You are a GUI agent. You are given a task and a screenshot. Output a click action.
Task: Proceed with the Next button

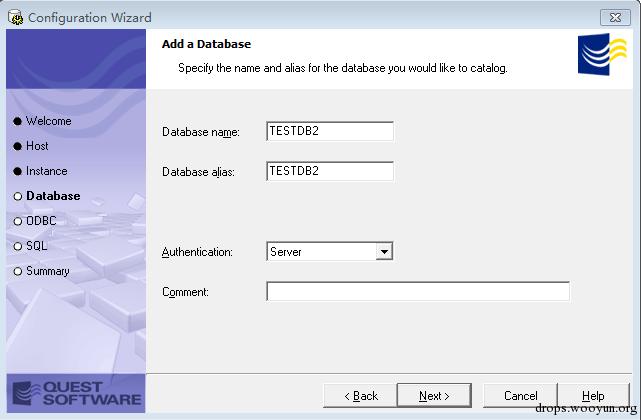pos(434,396)
